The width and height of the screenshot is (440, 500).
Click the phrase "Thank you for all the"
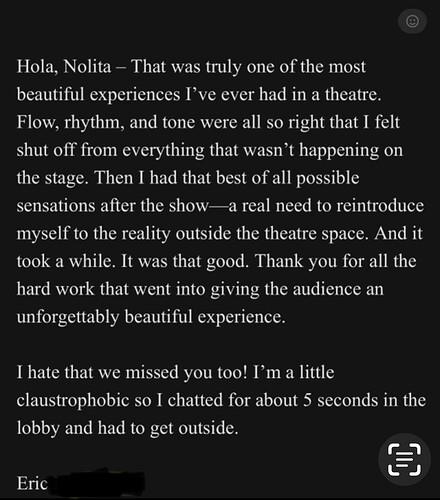pos(336,261)
